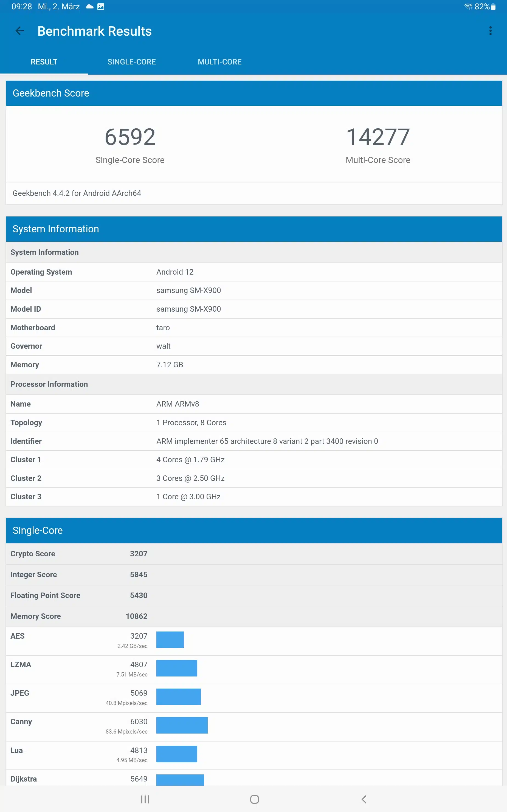This screenshot has width=507, height=812.
Task: Tap the battery icon next to 82%
Action: click(x=493, y=7)
